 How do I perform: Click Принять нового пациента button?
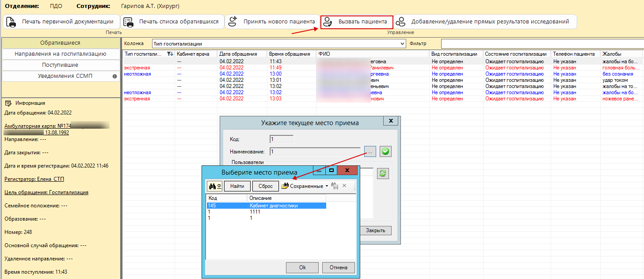point(272,22)
